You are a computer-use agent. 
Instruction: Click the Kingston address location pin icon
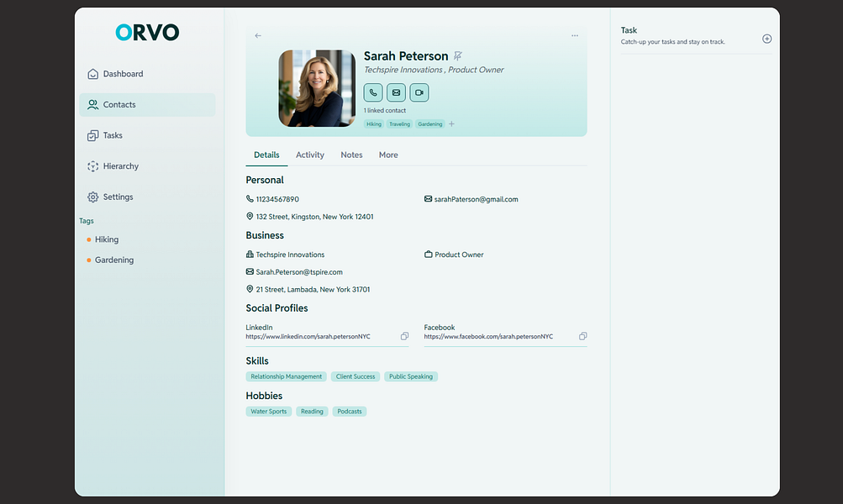250,216
